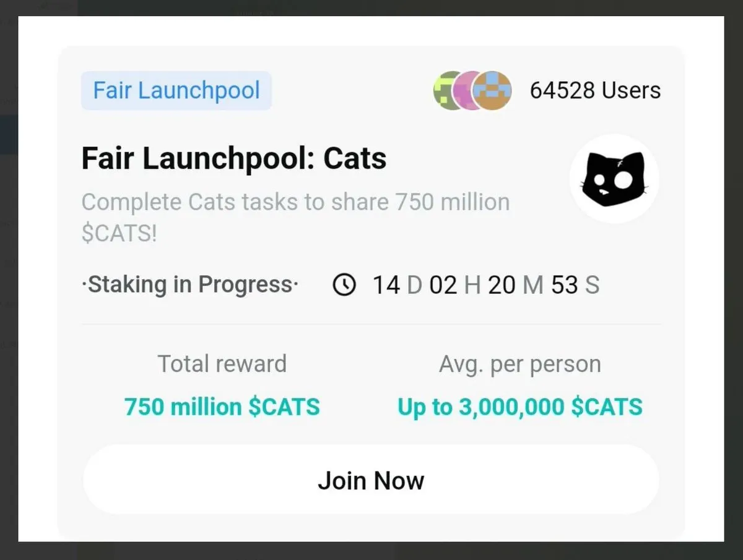
Task: Click the 64528 Users counter
Action: click(596, 90)
